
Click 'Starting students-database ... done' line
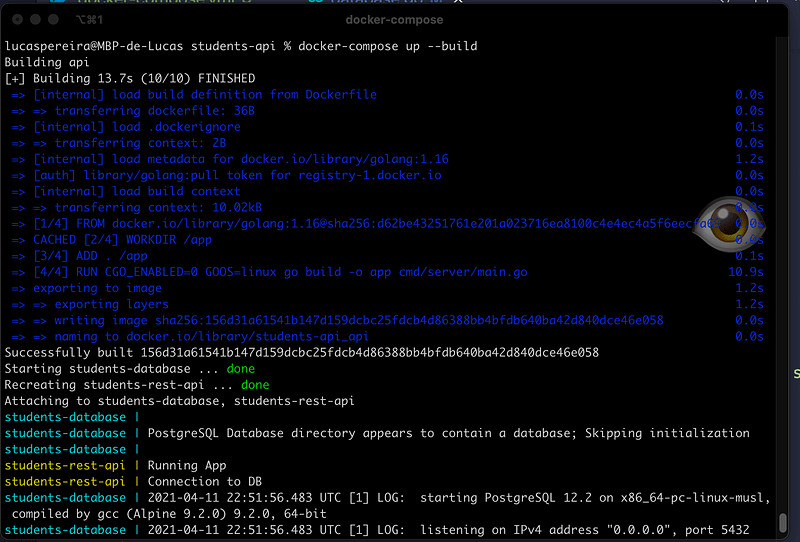[x=130, y=369]
